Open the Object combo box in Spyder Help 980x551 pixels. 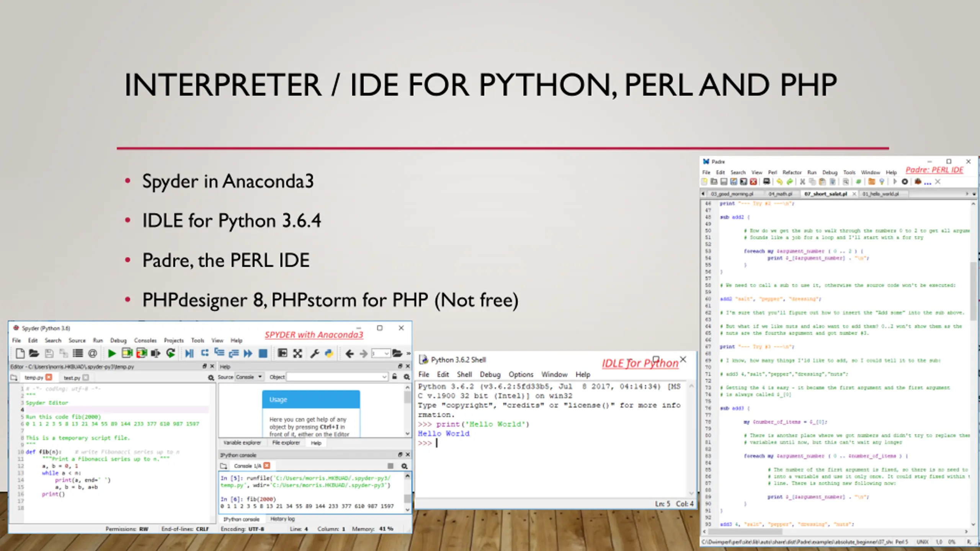[x=384, y=377]
